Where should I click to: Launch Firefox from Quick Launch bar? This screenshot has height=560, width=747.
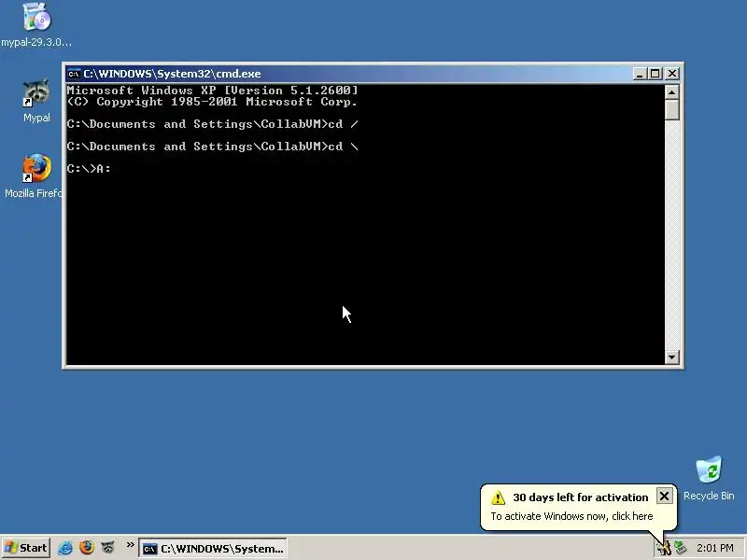coord(87,548)
